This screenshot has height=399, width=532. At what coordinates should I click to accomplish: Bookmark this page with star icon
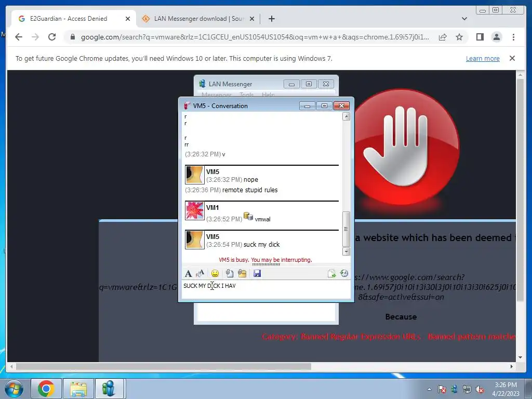459,37
